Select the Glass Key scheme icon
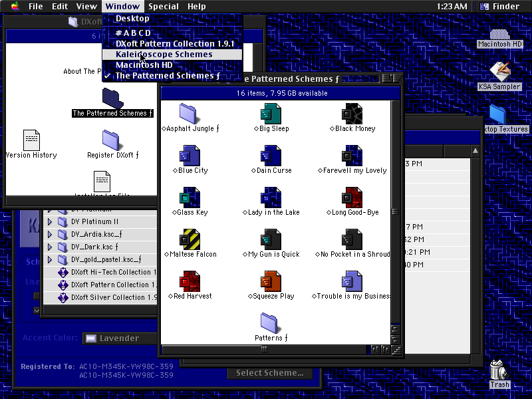The width and height of the screenshot is (532, 399). pyautogui.click(x=190, y=197)
